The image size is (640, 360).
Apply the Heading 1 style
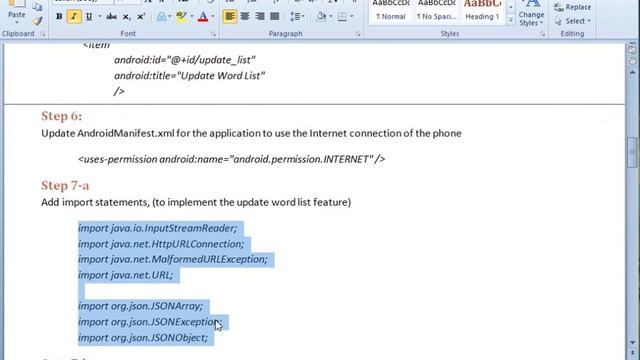point(482,11)
